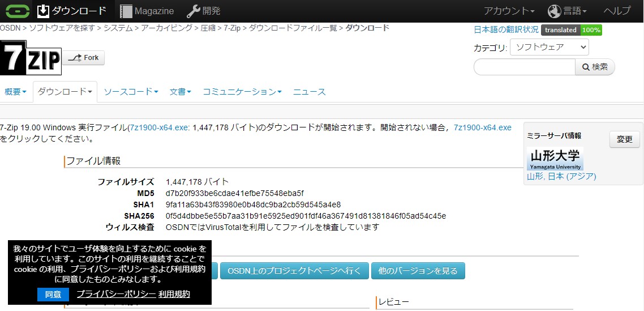Open the 開発 wrench menu
644x311 pixels.
pos(204,11)
